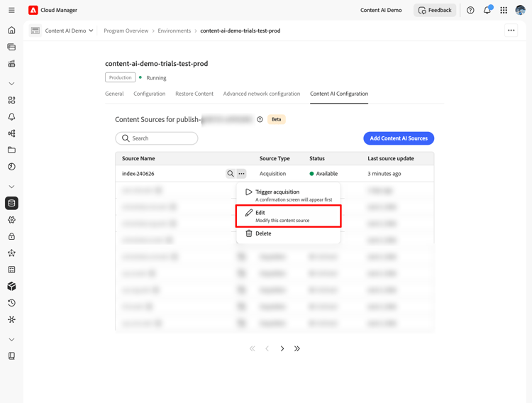532x403 pixels.
Task: Click the Production environment badge
Action: point(121,77)
